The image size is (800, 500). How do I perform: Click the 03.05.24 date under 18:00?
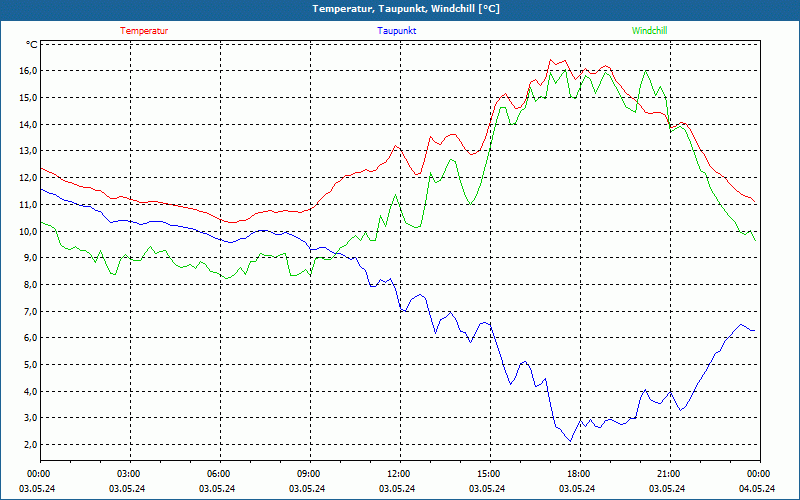577,489
